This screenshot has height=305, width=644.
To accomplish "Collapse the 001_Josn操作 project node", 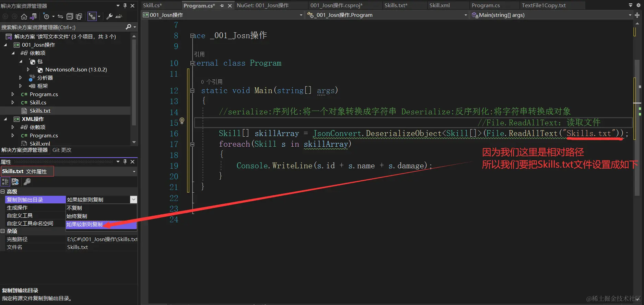I will tap(5, 45).
